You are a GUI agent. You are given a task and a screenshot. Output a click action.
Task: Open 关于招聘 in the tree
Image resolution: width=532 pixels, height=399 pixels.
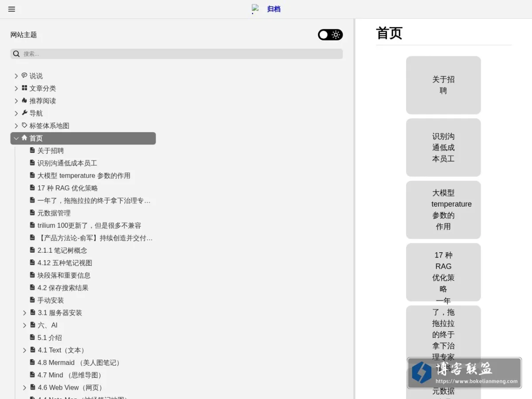pos(51,151)
